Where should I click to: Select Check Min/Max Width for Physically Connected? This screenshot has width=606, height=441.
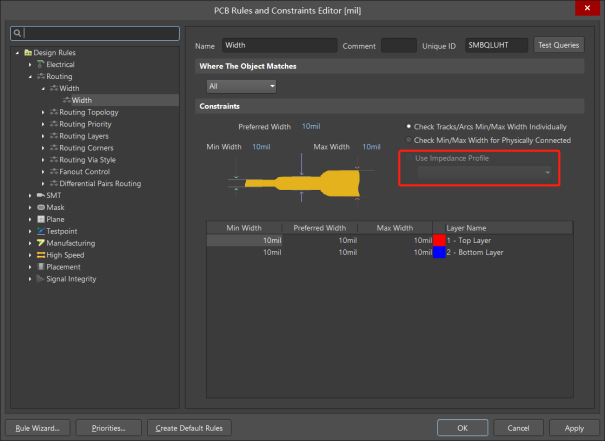[x=409, y=140]
